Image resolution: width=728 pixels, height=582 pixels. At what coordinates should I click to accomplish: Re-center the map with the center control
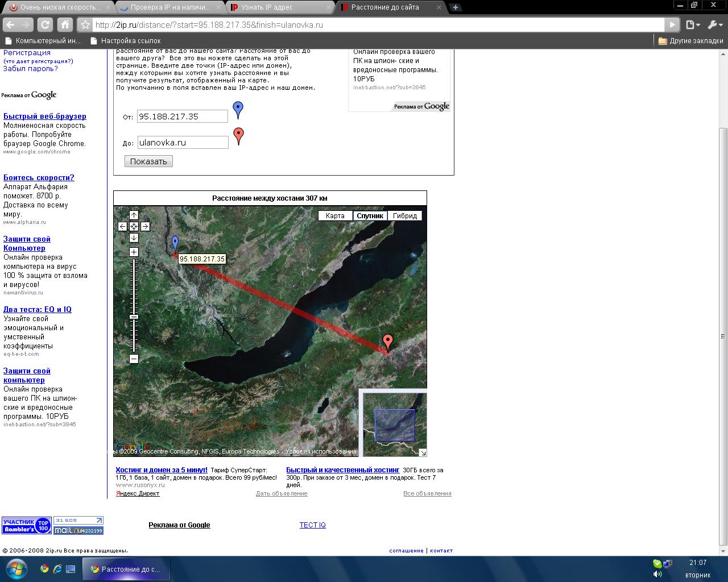point(134,226)
